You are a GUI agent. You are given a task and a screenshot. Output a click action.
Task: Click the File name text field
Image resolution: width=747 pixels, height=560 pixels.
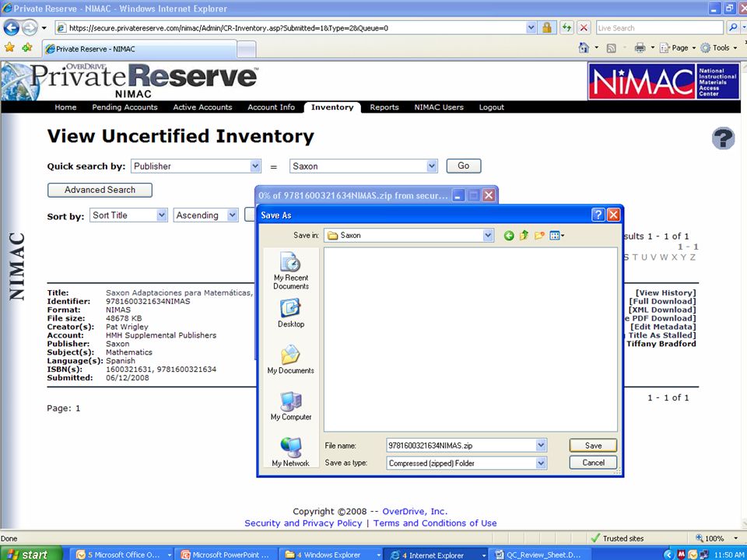pos(460,445)
